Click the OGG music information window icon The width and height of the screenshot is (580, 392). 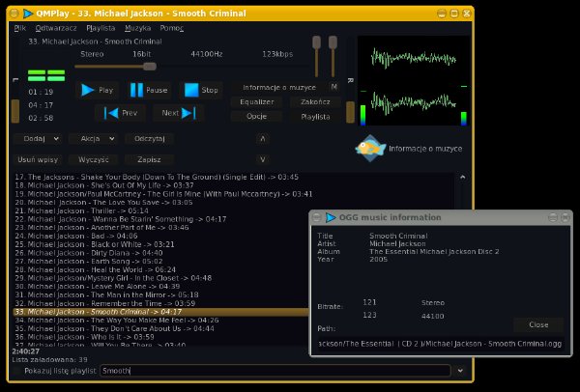pyautogui.click(x=331, y=217)
